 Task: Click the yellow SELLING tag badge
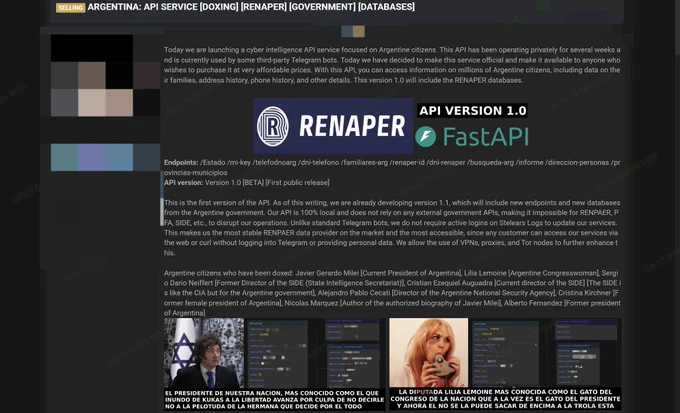point(70,7)
